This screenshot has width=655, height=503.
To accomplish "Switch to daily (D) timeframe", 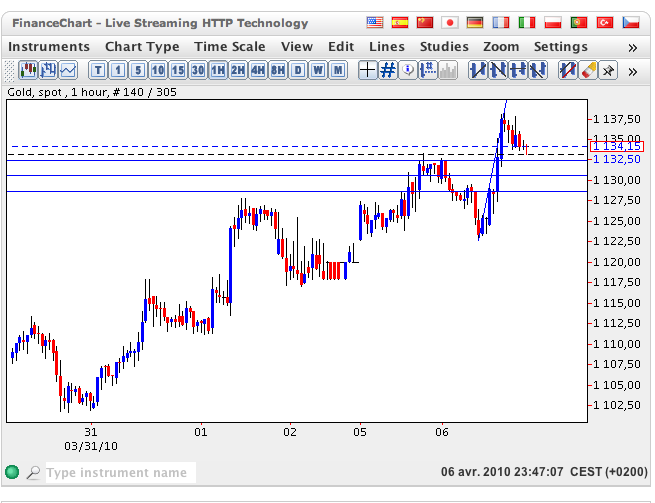I will click(298, 69).
